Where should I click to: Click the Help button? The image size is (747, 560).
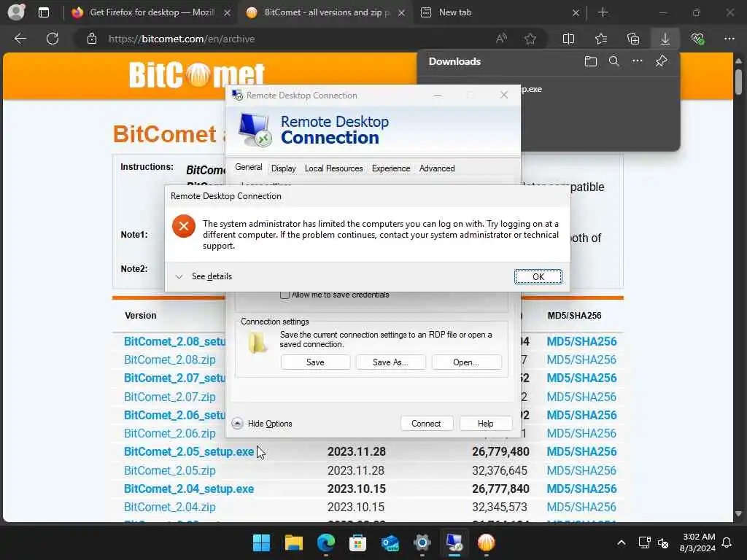click(485, 424)
